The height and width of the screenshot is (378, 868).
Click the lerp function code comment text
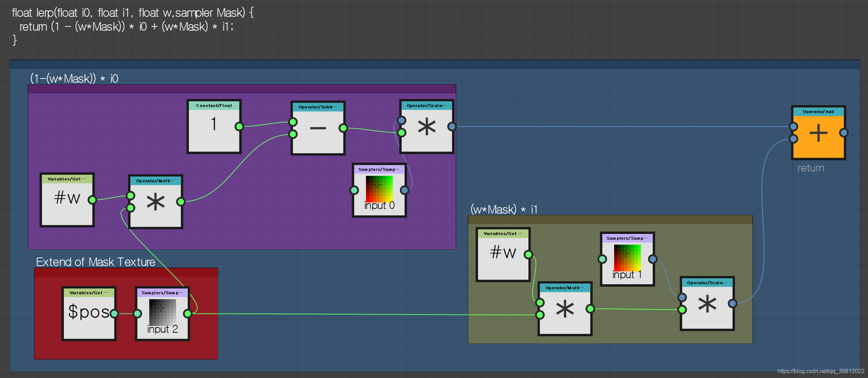pos(133,26)
